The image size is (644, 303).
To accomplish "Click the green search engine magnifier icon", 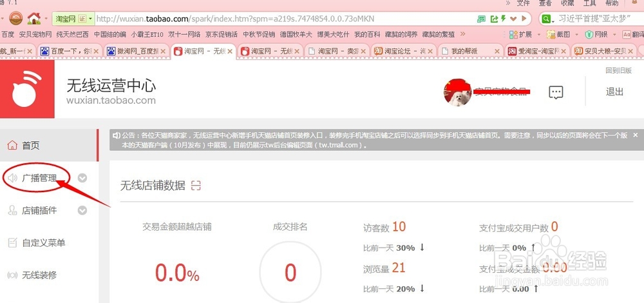I will [x=546, y=19].
